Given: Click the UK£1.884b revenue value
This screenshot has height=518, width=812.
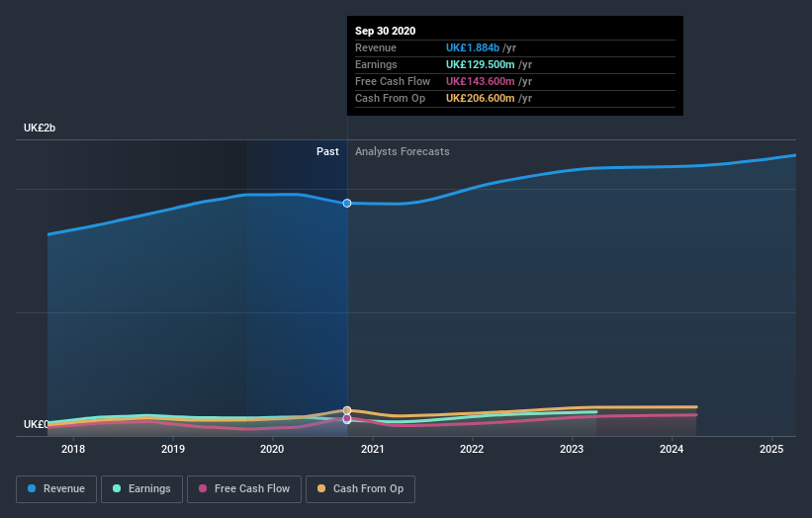Looking at the screenshot, I should click(x=473, y=48).
